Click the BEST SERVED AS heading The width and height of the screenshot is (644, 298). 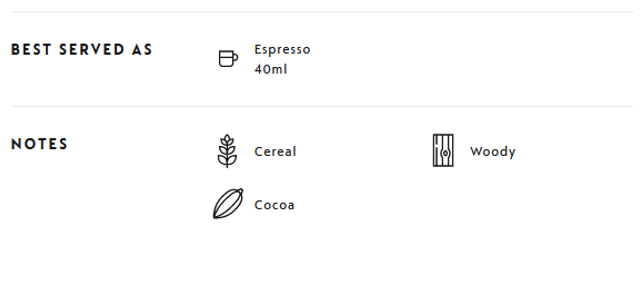pyautogui.click(x=82, y=49)
